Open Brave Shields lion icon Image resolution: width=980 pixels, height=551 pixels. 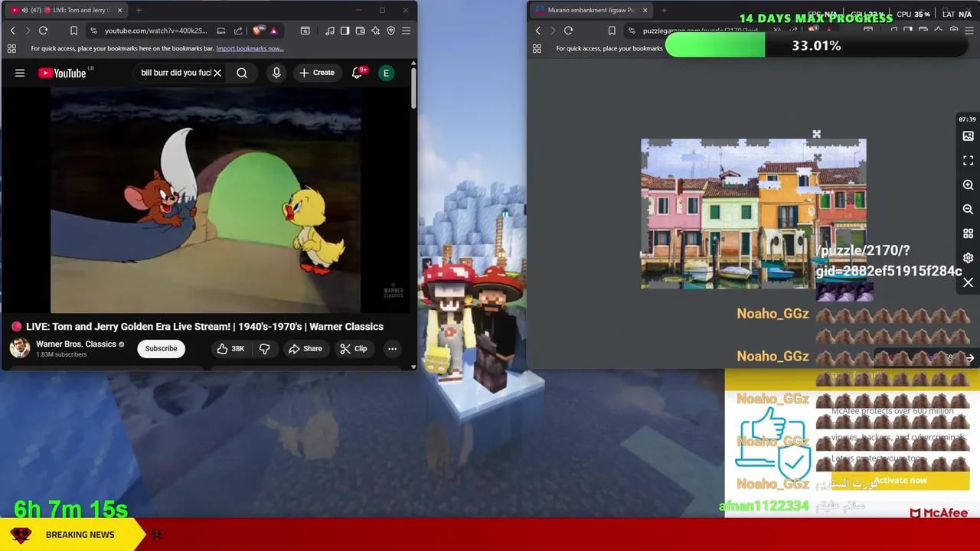(257, 31)
